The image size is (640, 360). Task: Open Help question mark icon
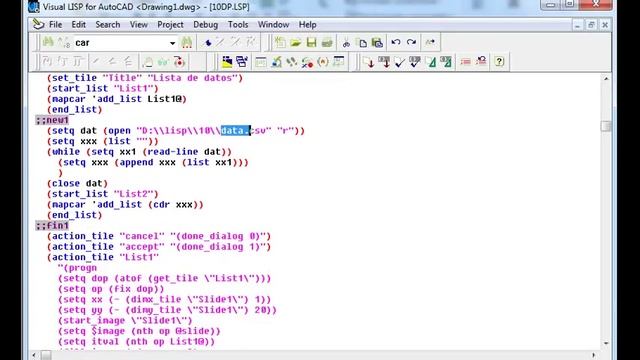pyautogui.click(x=499, y=62)
